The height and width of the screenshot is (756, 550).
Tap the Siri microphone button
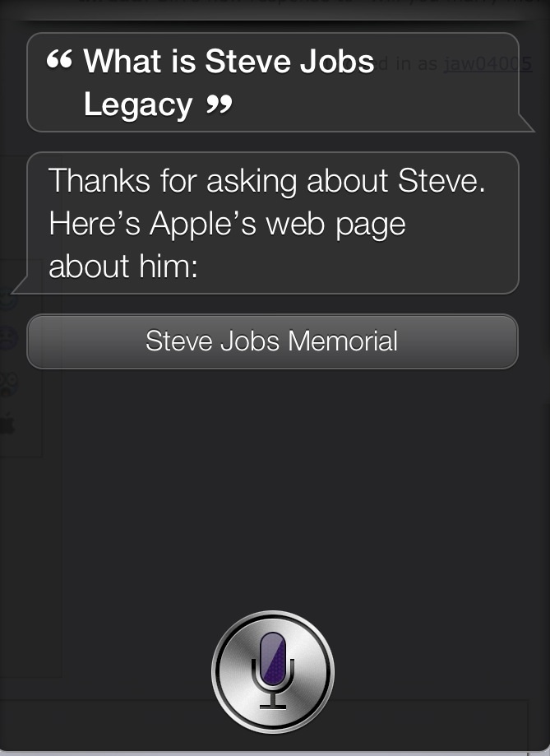click(x=273, y=671)
